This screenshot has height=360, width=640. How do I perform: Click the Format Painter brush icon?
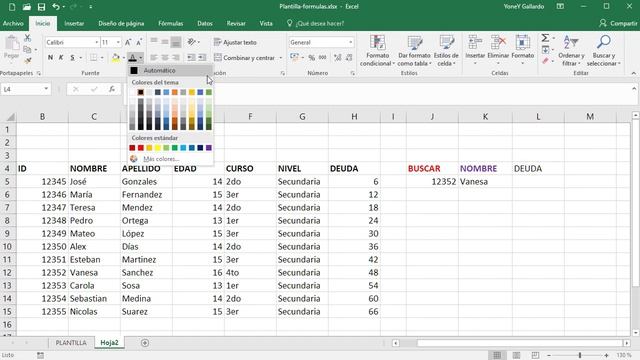pos(27,60)
